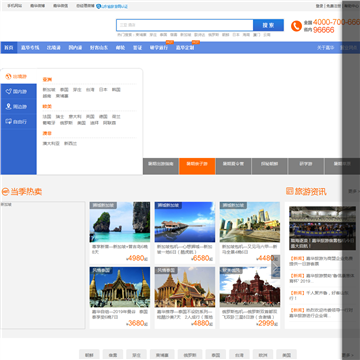The image size is (360, 360).
Task: Select 自由行 category in left sidebar
Action: [19, 122]
